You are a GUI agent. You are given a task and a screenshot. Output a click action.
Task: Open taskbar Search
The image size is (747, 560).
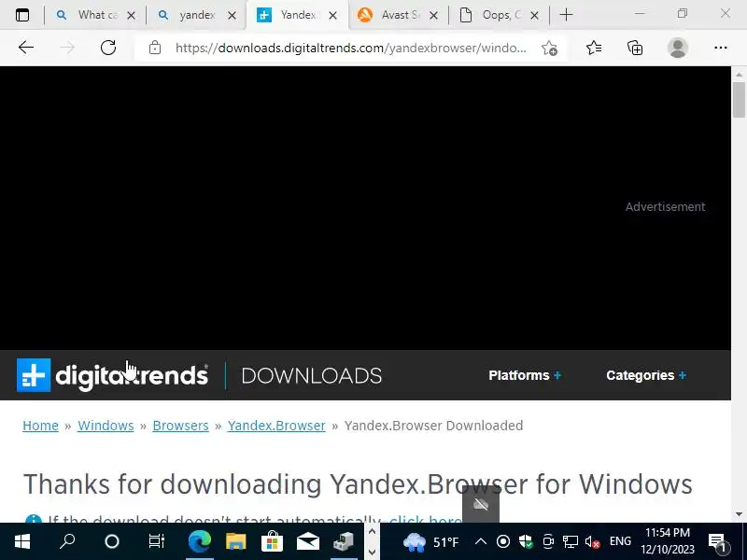(67, 541)
